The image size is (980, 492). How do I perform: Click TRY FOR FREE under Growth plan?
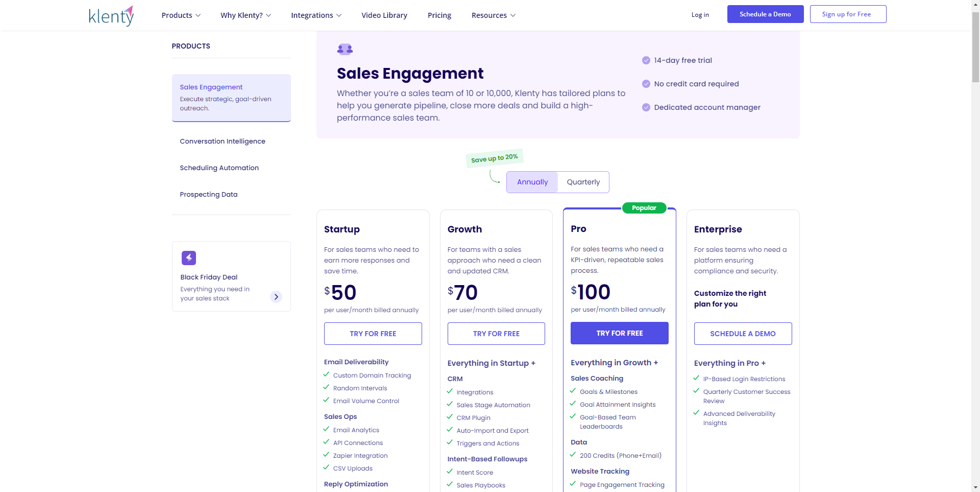pos(496,334)
